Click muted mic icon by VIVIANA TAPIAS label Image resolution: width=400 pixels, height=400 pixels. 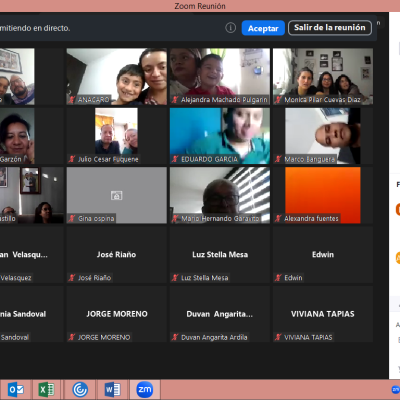point(278,337)
